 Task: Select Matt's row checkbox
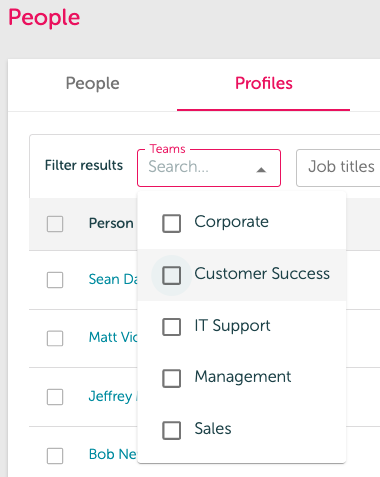coord(55,338)
